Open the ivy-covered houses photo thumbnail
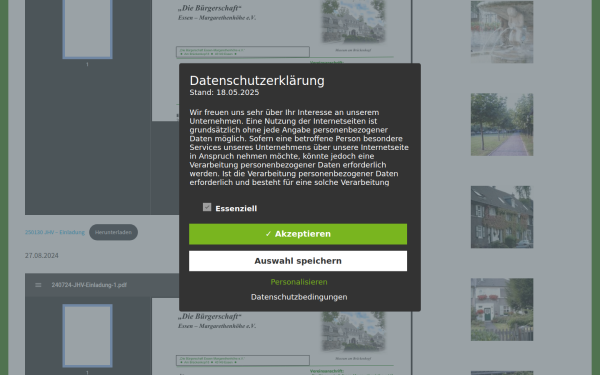Image resolution: width=600 pixels, height=375 pixels. click(x=502, y=217)
